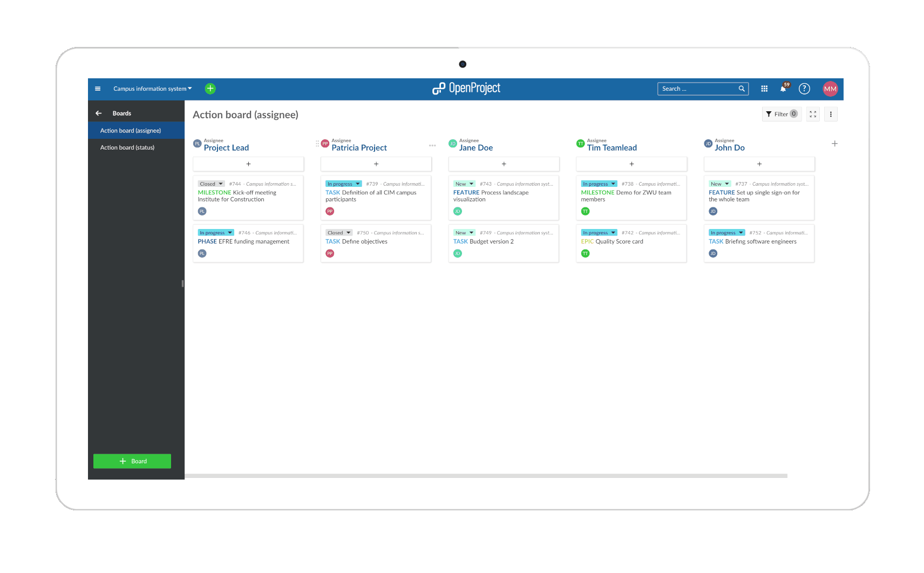924x573 pixels.
Task: Open the notifications bell
Action: (783, 89)
